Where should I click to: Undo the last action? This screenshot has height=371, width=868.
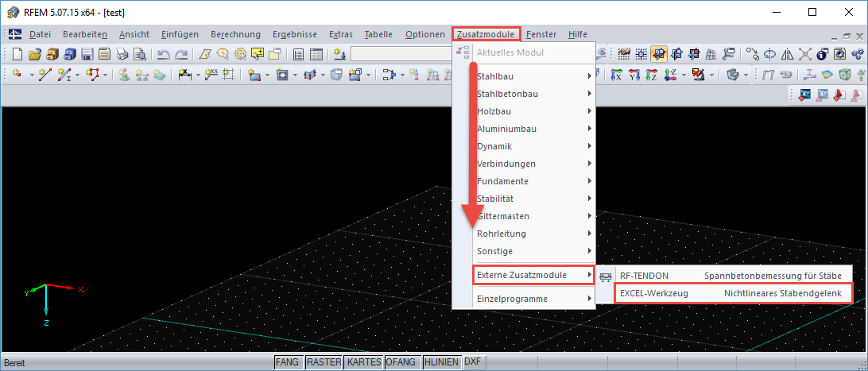pos(163,55)
